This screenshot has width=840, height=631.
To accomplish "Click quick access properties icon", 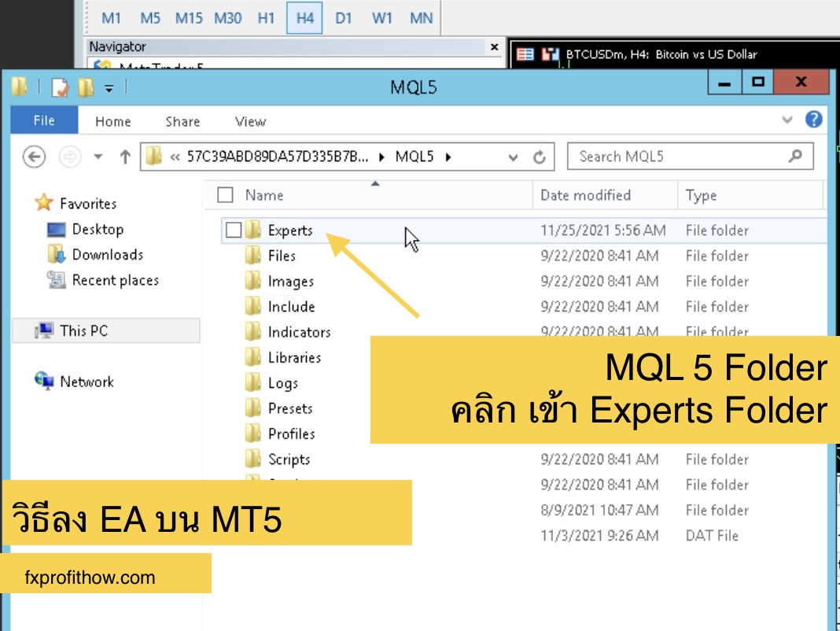I will 61,87.
